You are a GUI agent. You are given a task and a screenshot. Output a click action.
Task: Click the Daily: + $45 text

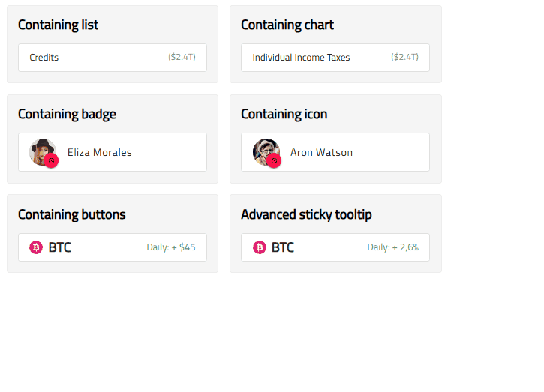(x=171, y=247)
